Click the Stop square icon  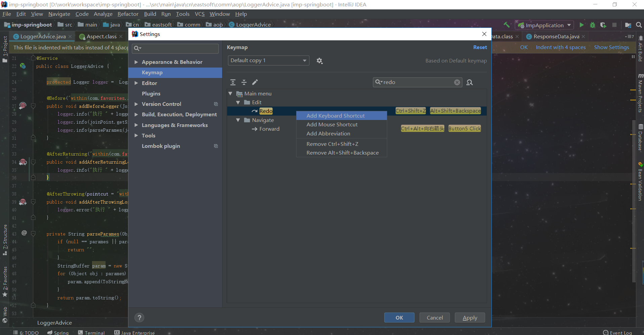(614, 25)
